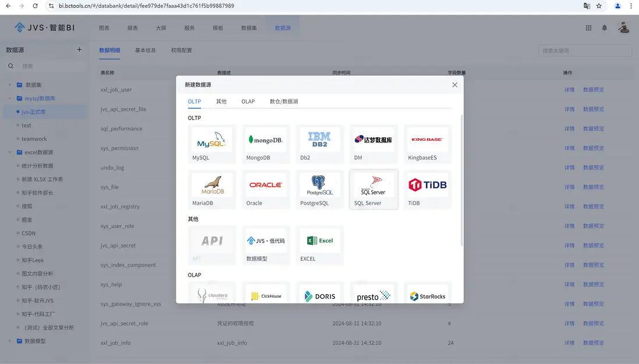Open 数据预览 for xxl_job_user row
Image resolution: width=639 pixels, height=364 pixels.
click(594, 90)
